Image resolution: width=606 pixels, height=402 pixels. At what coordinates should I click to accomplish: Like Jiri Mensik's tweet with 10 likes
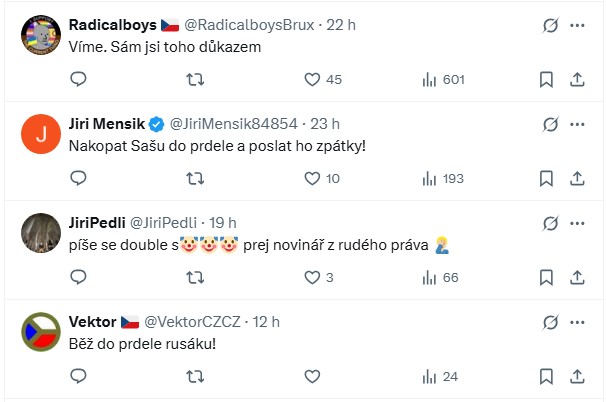point(311,178)
